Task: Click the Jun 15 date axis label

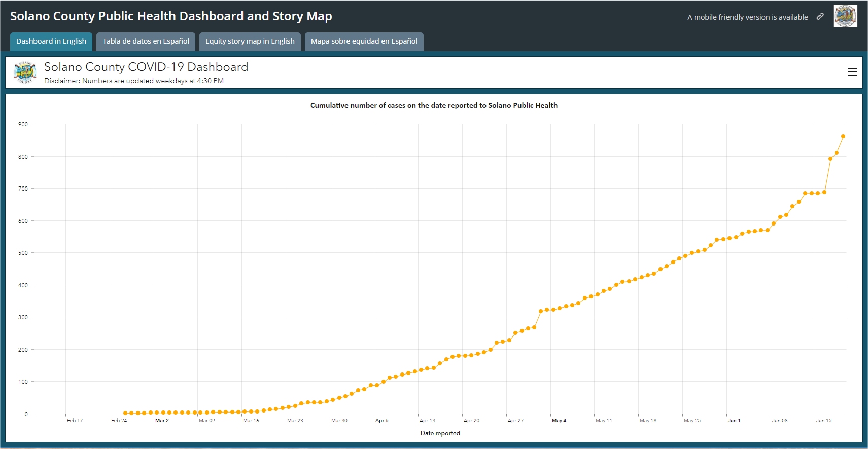Action: click(x=823, y=421)
